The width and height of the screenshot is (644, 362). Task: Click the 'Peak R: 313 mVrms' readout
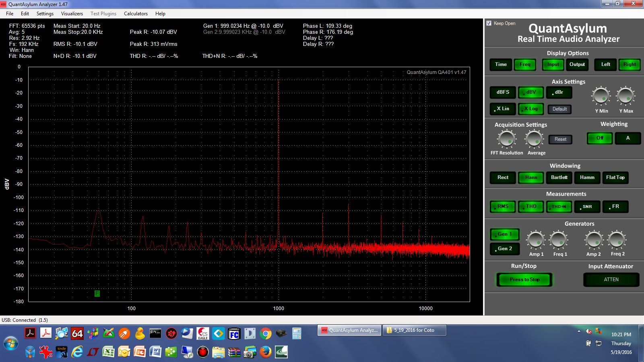click(x=153, y=44)
